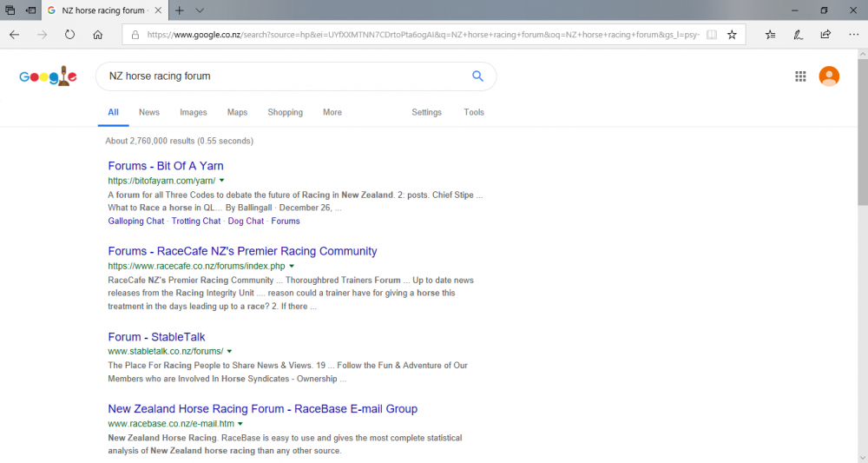Open Forums - Bit Of A Yarn result

click(x=166, y=166)
